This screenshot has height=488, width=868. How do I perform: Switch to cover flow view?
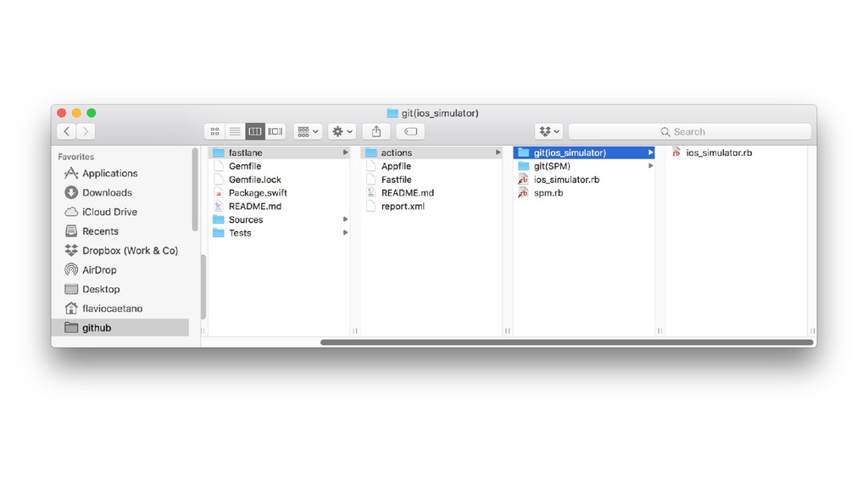click(275, 131)
